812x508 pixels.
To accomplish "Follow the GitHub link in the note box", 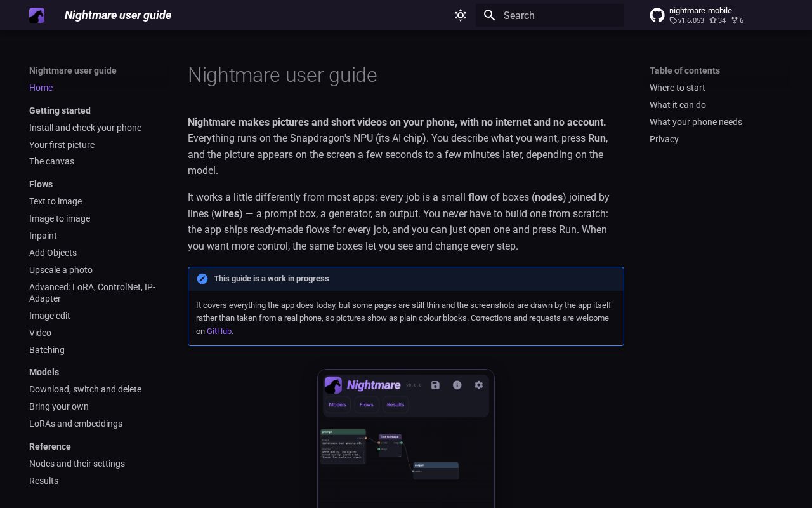I will pyautogui.click(x=219, y=331).
